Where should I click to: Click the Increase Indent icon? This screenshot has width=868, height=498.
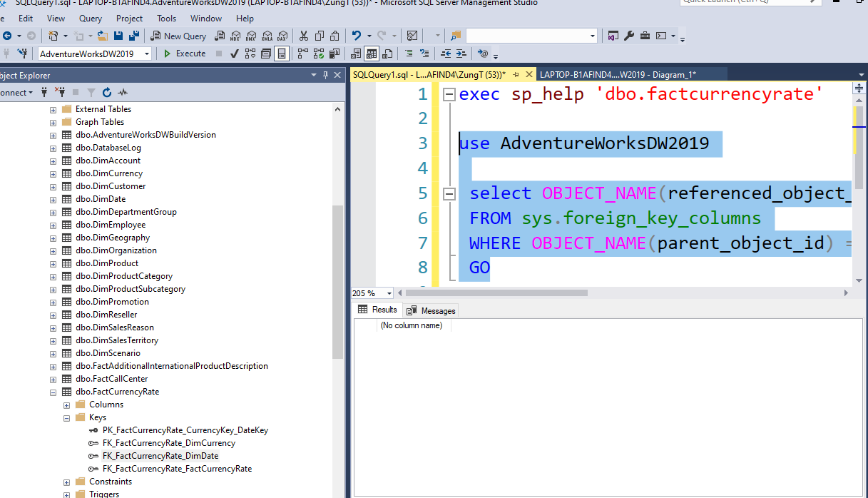461,54
